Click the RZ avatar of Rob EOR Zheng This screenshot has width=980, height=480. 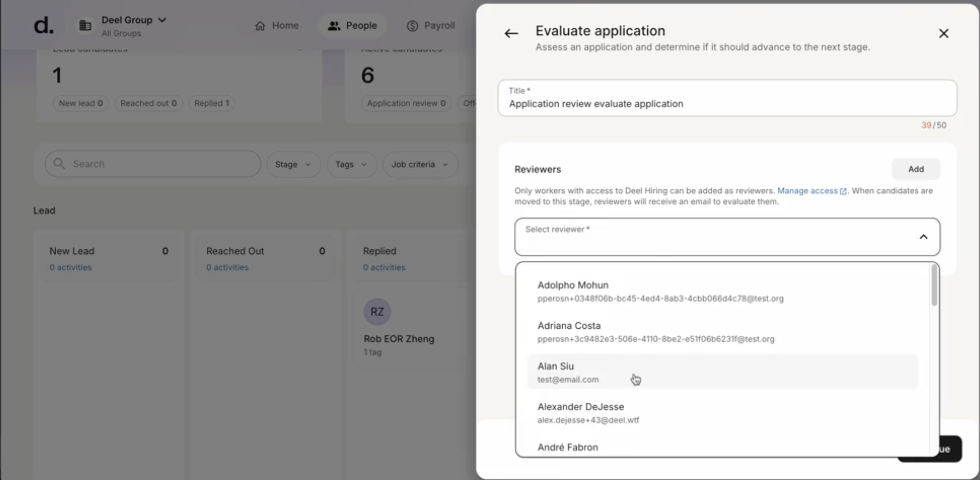(377, 312)
